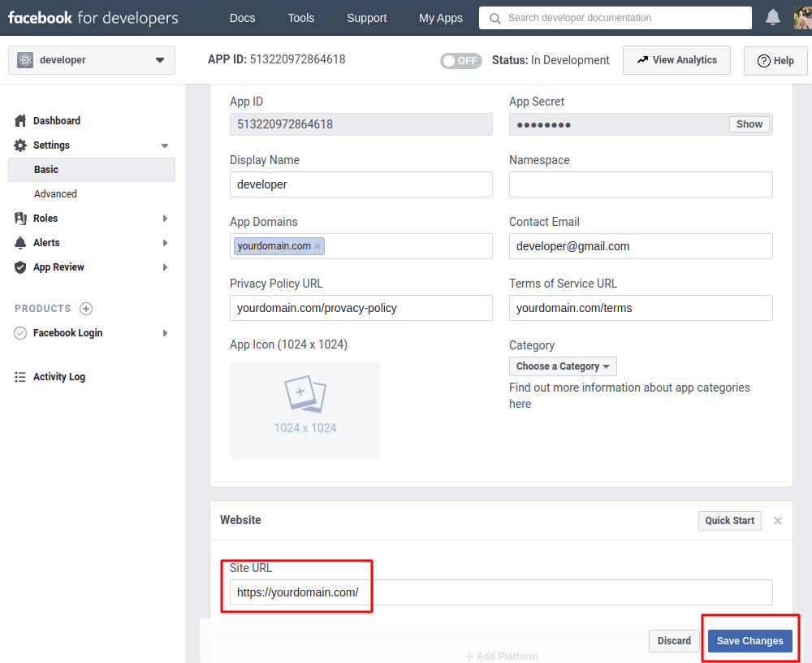The width and height of the screenshot is (812, 663).
Task: Click the Quick Start button
Action: tap(730, 521)
